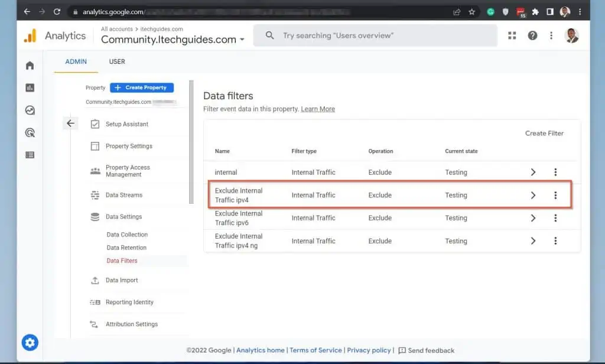605x364 pixels.
Task: Open the Help question mark icon
Action: point(532,35)
